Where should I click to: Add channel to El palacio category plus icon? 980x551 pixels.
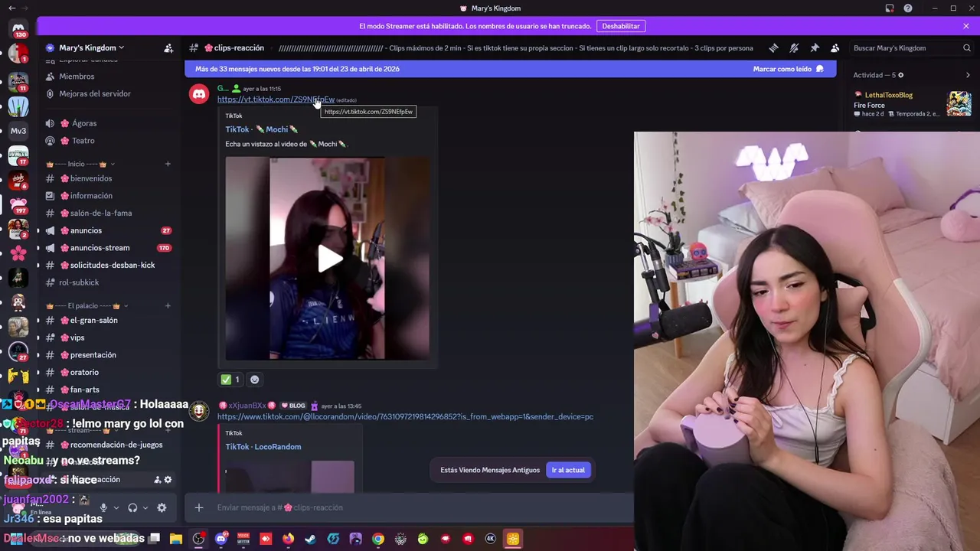point(168,306)
